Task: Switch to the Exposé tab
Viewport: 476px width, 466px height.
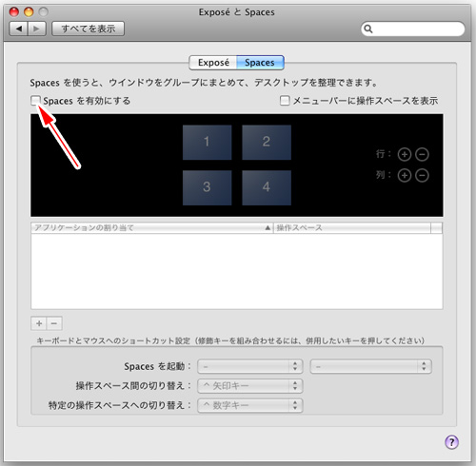Action: click(213, 63)
